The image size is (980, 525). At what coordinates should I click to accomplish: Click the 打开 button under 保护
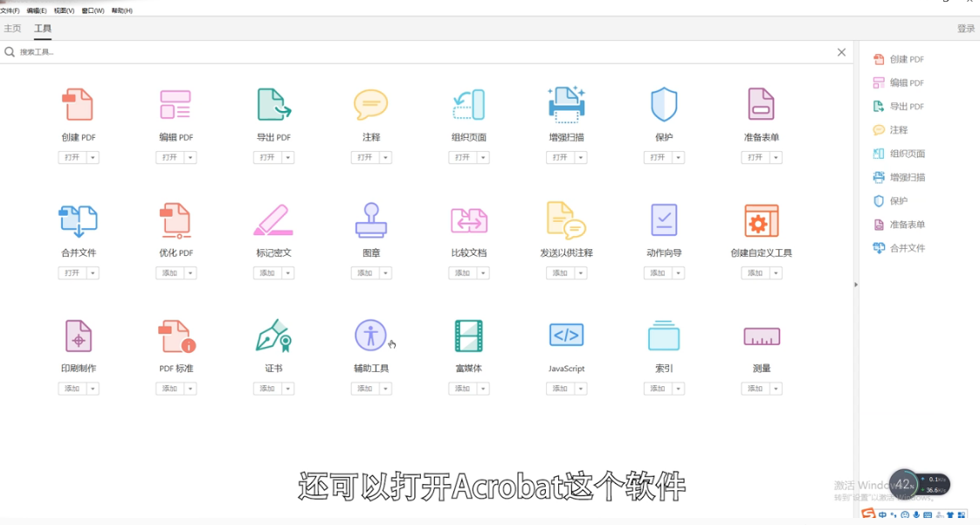(x=658, y=157)
